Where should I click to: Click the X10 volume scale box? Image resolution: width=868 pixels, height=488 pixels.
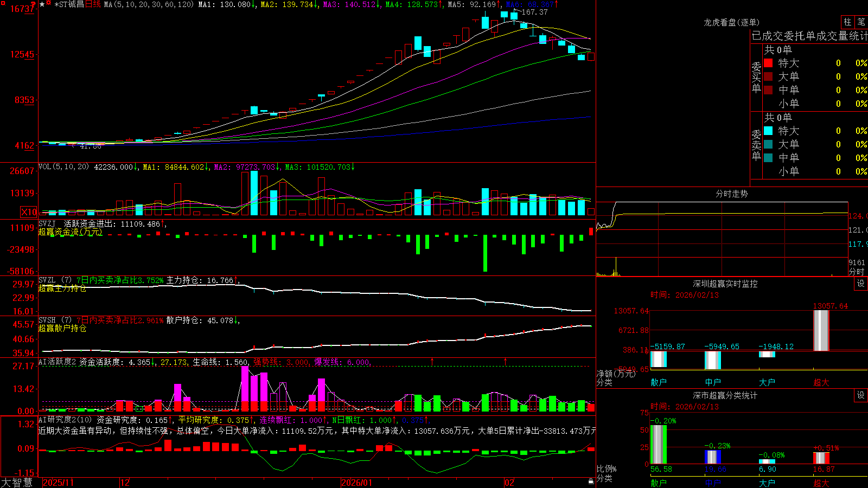(29, 212)
